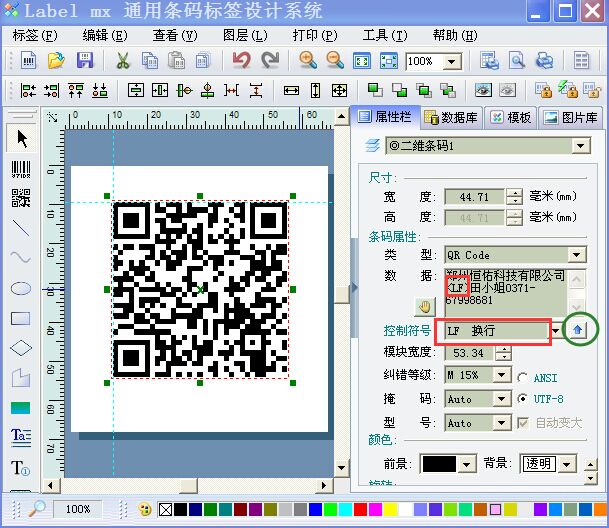Viewport: 609px width, 528px height.
Task: Select the arrow pointer tool
Action: click(x=22, y=139)
